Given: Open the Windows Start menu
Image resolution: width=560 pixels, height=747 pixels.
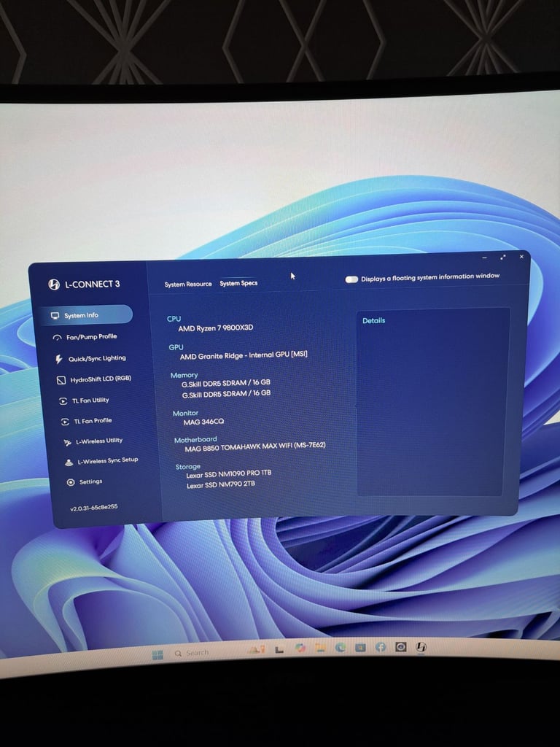Looking at the screenshot, I should (157, 654).
